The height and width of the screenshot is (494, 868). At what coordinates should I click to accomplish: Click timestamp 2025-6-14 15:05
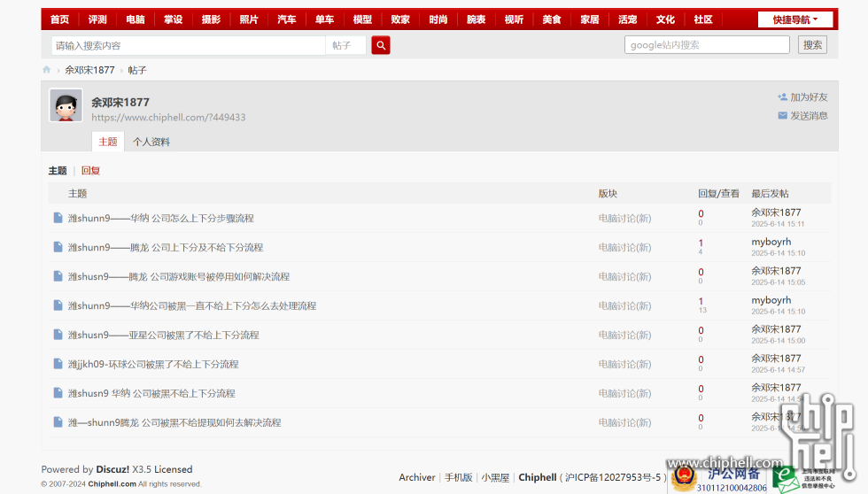point(778,282)
